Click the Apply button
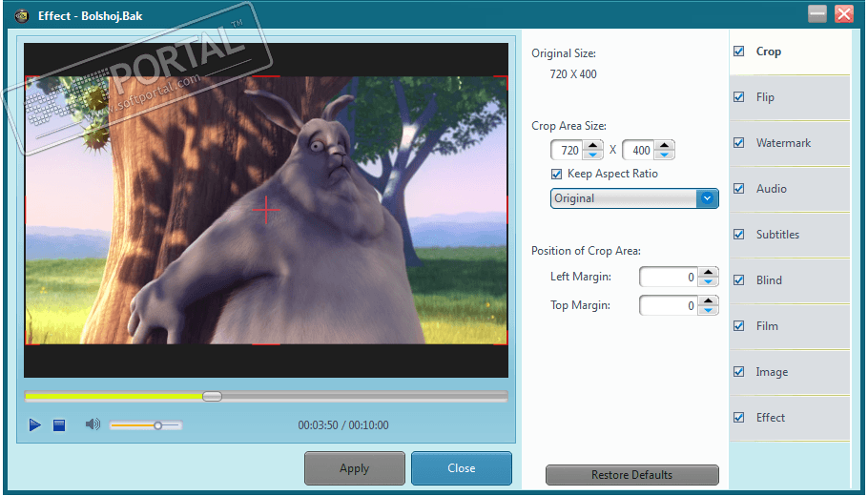The height and width of the screenshot is (496, 868). (354, 468)
